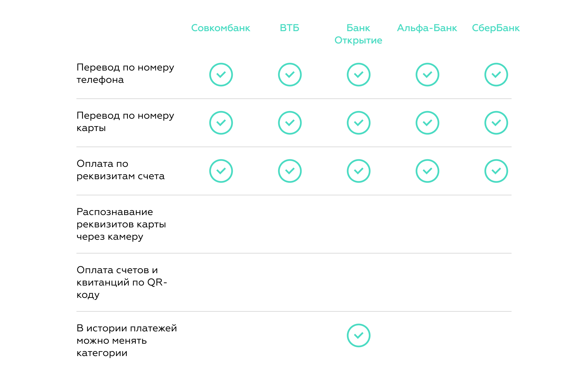Image resolution: width=588 pixels, height=376 pixels.
Task: Click 'Распознавание реквизитов карты через камеру' label
Action: pyautogui.click(x=121, y=224)
